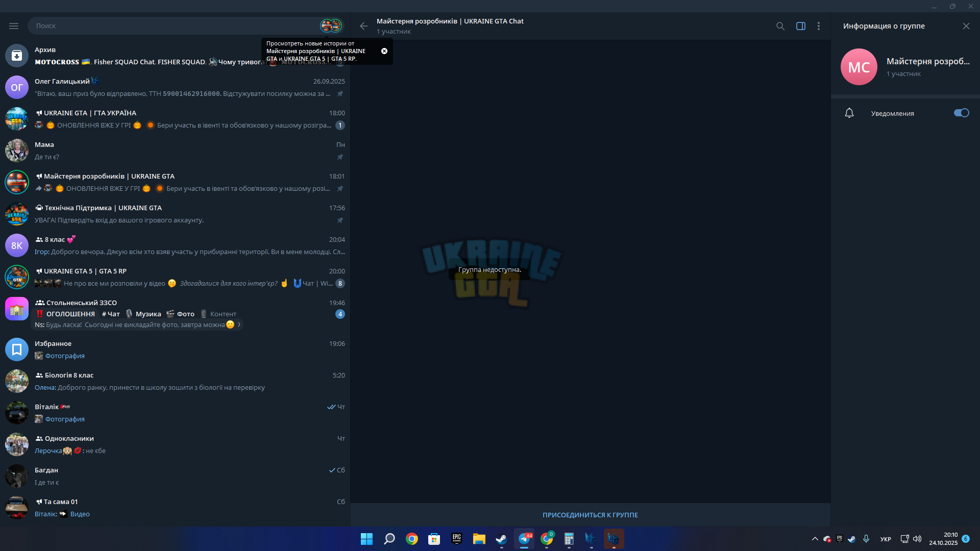Click Telegram taskbar icon with 64 badge

524,539
